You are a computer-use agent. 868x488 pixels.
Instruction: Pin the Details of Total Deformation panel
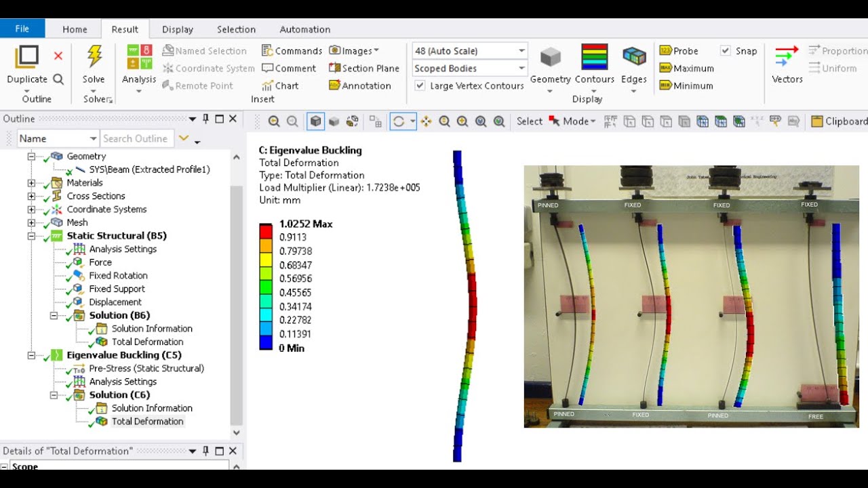tap(206, 451)
